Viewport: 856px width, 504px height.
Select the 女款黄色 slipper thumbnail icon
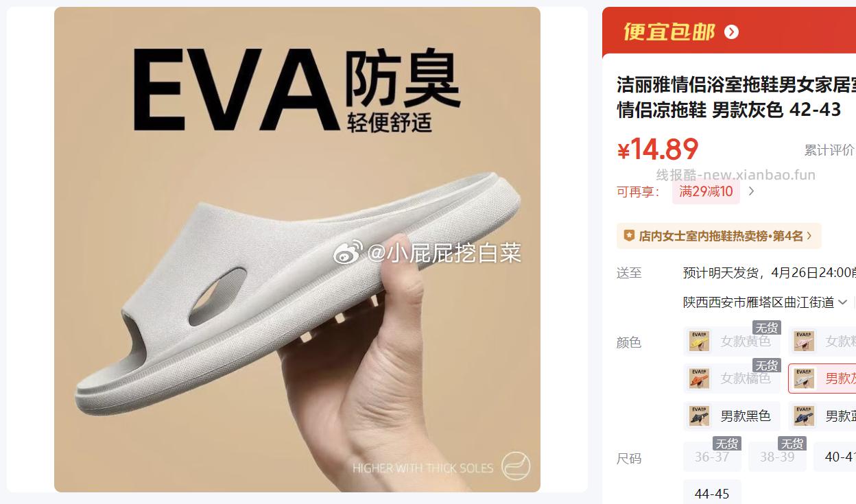[x=699, y=341]
